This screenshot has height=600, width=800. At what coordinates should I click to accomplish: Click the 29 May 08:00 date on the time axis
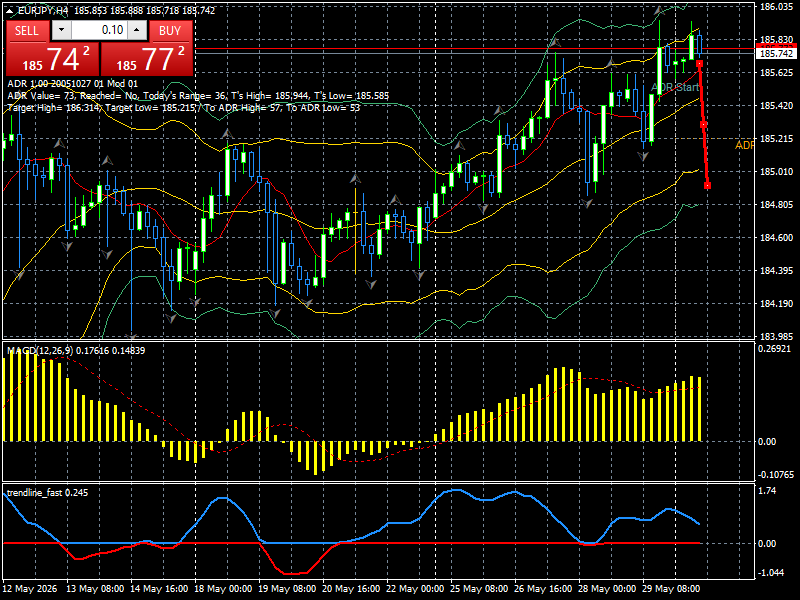coord(670,589)
